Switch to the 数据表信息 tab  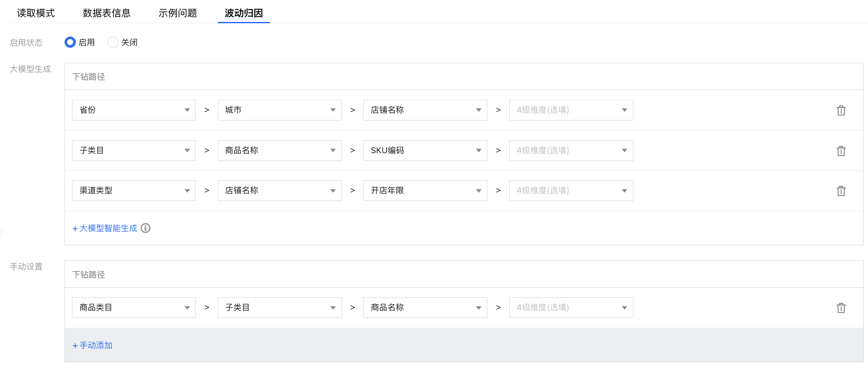[x=106, y=13]
